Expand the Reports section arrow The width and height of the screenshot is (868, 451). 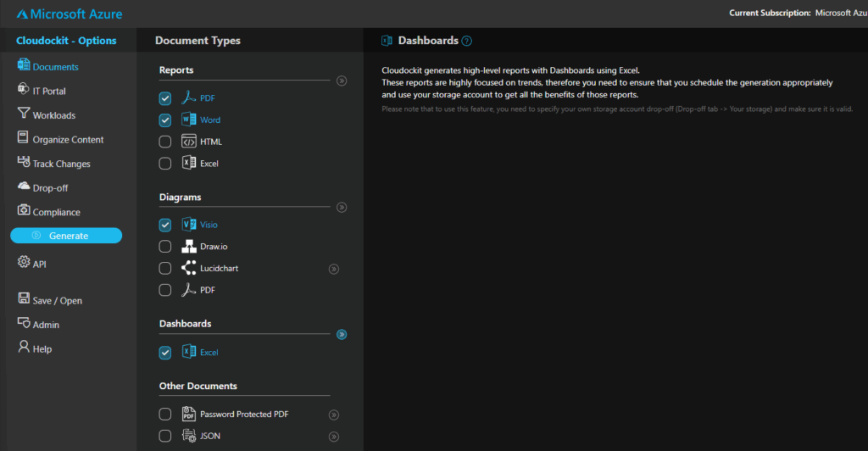342,81
